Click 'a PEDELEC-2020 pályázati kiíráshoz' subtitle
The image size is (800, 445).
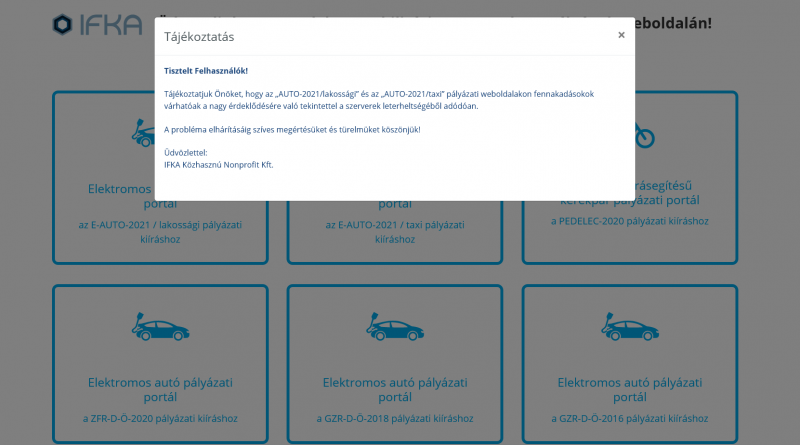[630, 221]
